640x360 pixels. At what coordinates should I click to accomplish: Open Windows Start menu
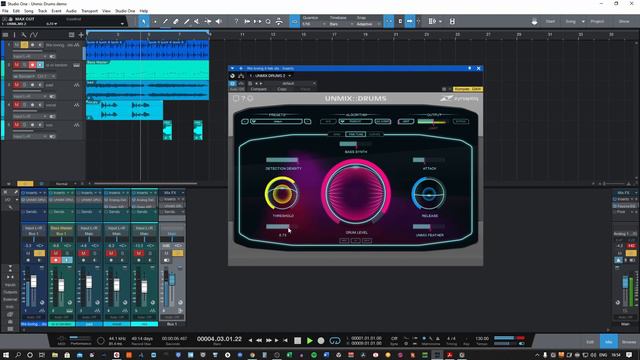pos(6,355)
